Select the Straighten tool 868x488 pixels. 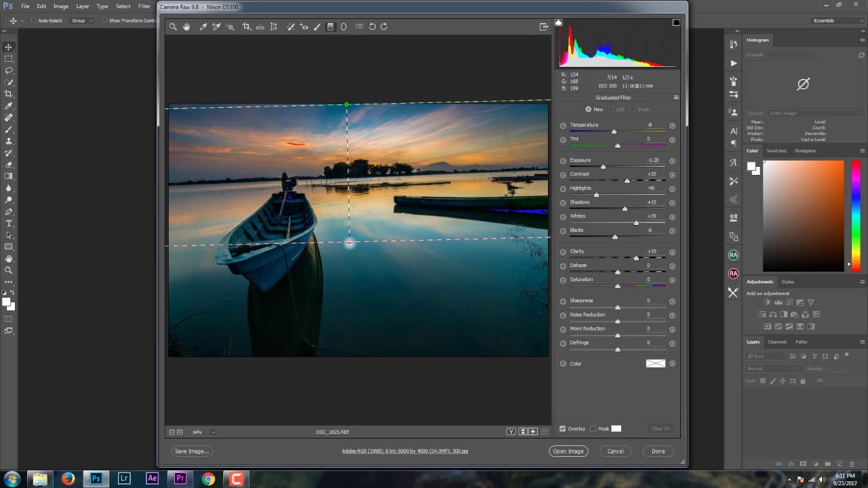260,26
